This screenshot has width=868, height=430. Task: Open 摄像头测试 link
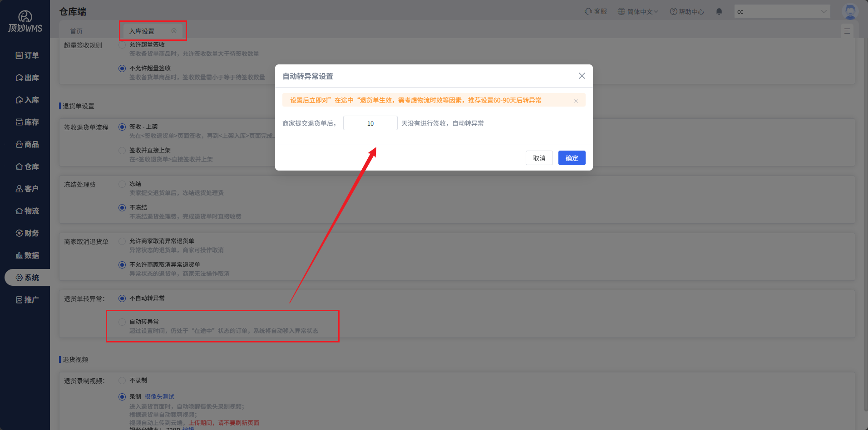pyautogui.click(x=159, y=396)
